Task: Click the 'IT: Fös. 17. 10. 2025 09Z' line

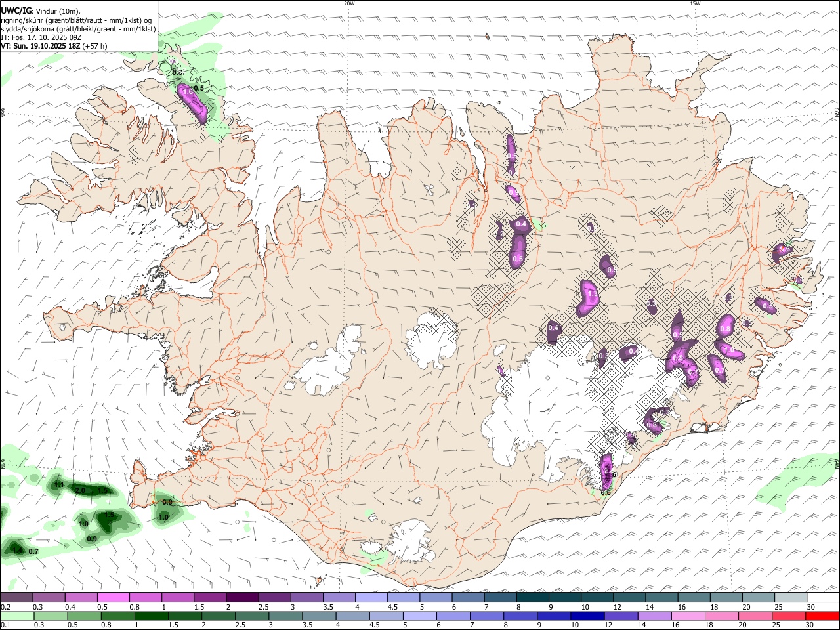Action: pyautogui.click(x=41, y=37)
